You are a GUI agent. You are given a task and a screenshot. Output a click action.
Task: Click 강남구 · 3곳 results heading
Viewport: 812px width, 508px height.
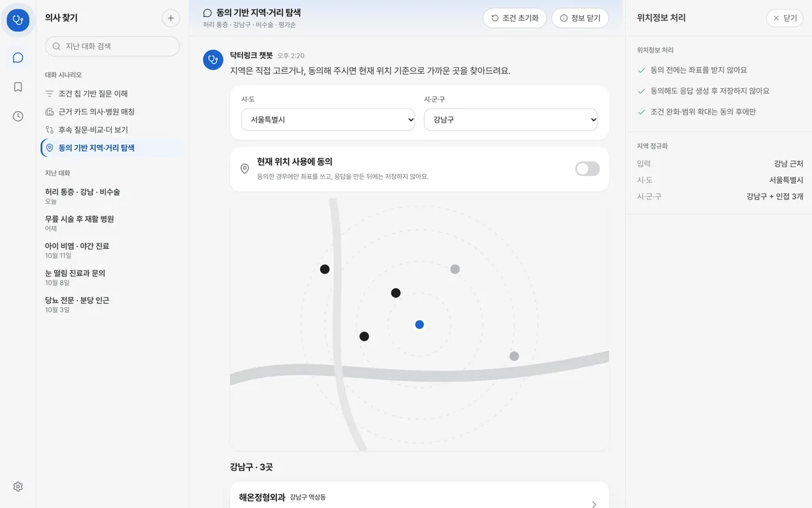[251, 467]
